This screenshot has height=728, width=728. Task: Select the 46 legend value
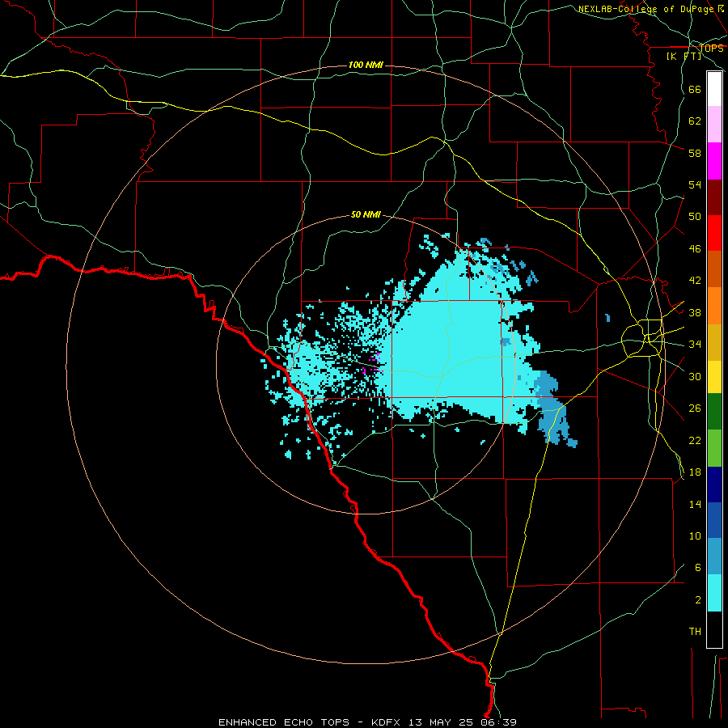pyautogui.click(x=695, y=249)
